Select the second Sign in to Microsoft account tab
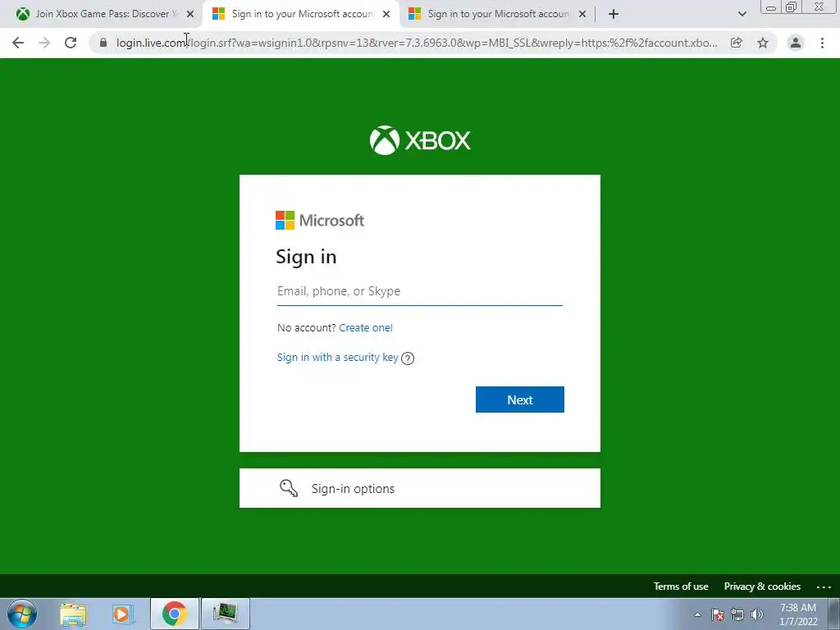The height and width of the screenshot is (630, 840). [x=301, y=14]
